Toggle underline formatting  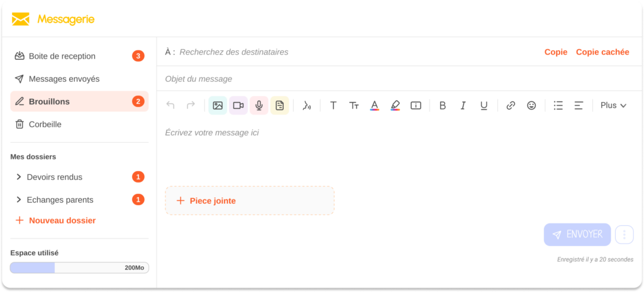pyautogui.click(x=484, y=106)
